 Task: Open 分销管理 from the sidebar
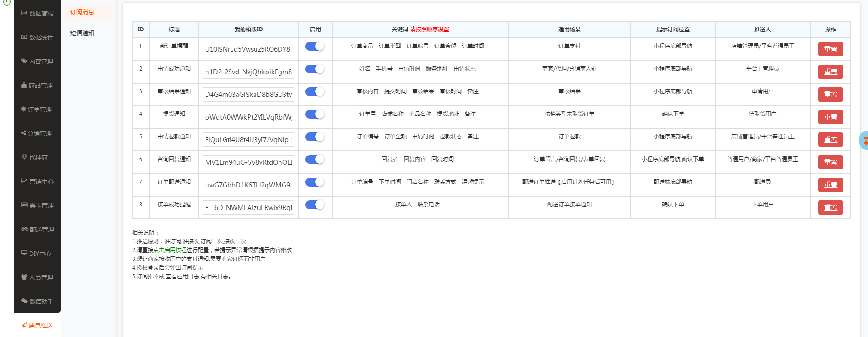click(x=37, y=133)
